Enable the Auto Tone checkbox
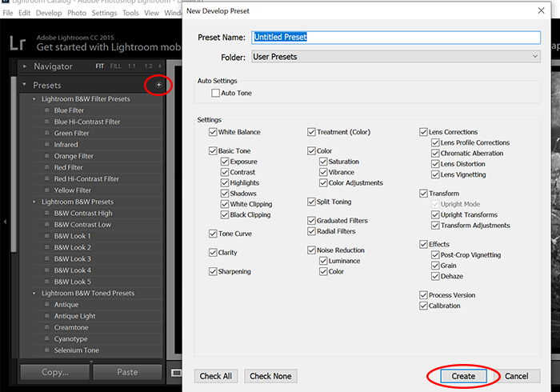 [x=215, y=93]
